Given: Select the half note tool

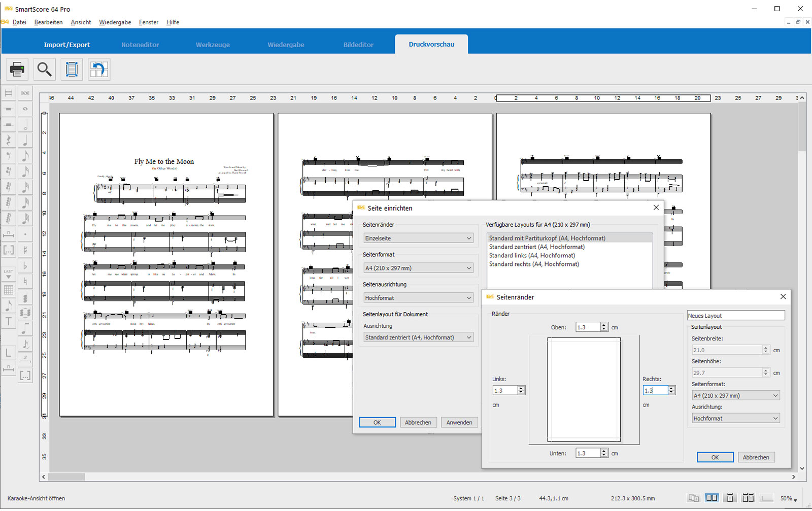Looking at the screenshot, I should click(25, 124).
